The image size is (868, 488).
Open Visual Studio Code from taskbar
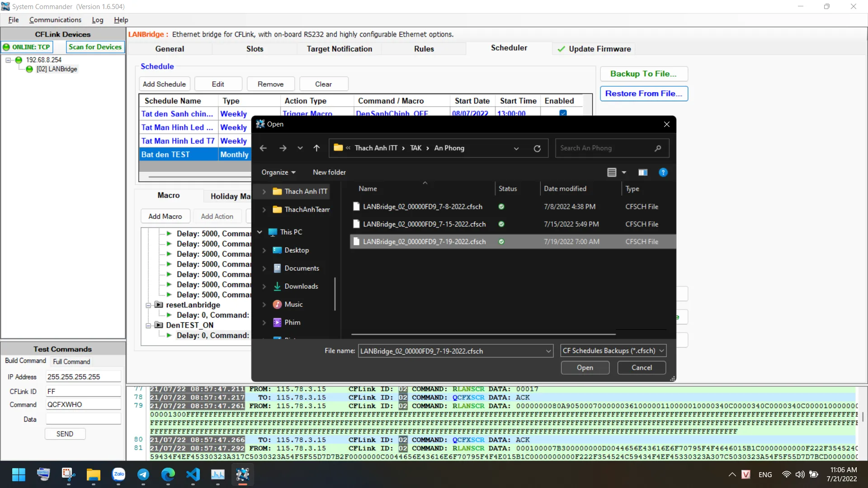[193, 474]
